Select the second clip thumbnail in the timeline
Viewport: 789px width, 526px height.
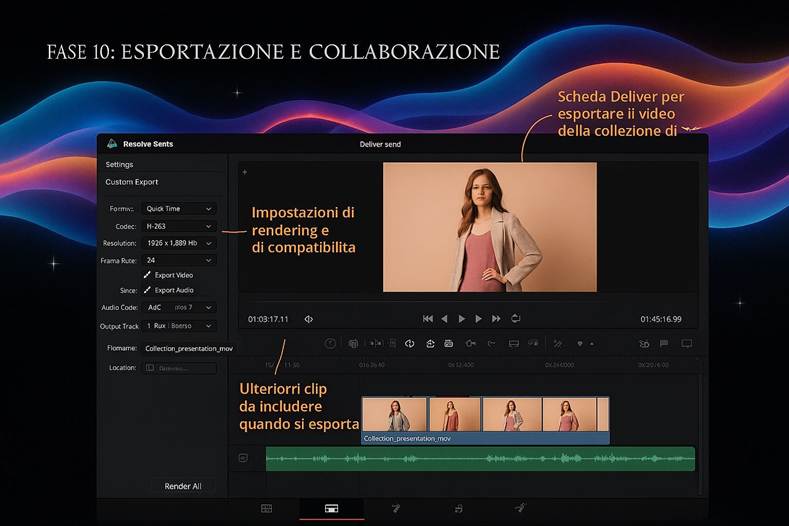pyautogui.click(x=455, y=414)
